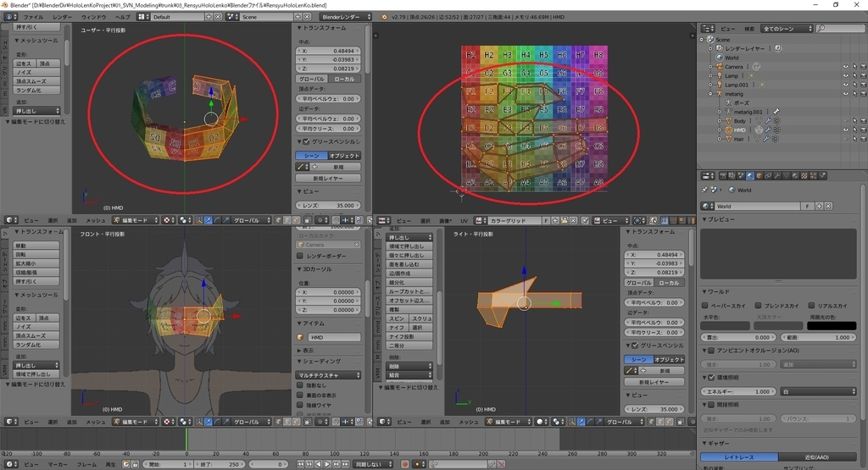Click the outliner editor type icon

(x=708, y=29)
